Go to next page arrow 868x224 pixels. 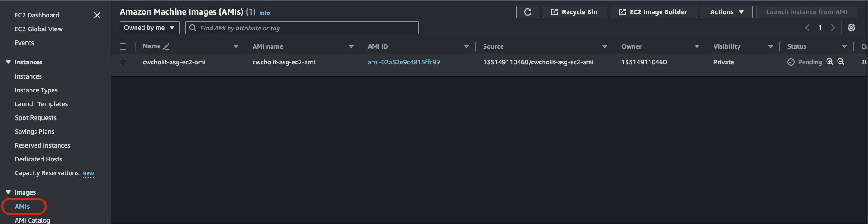pos(833,28)
